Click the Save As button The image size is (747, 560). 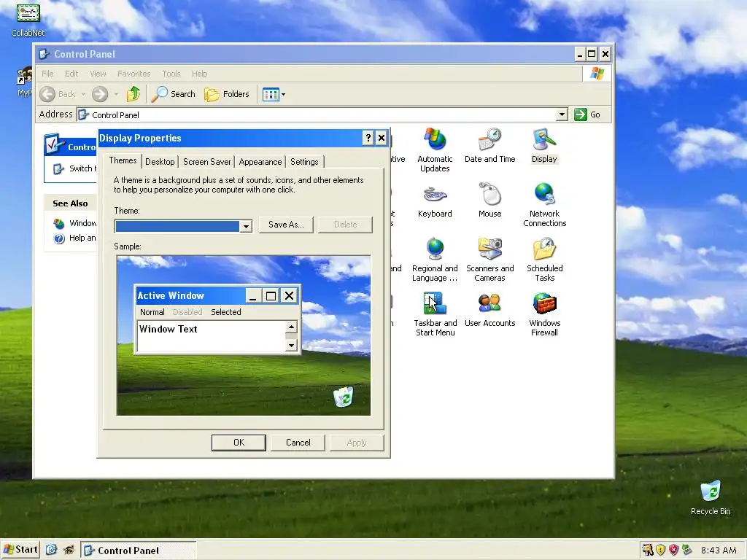(286, 225)
